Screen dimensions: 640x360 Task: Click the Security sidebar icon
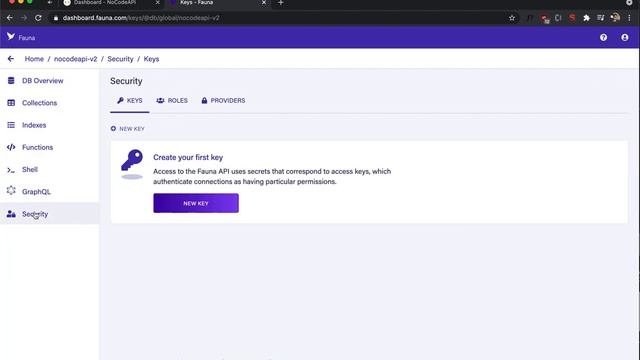pos(11,214)
